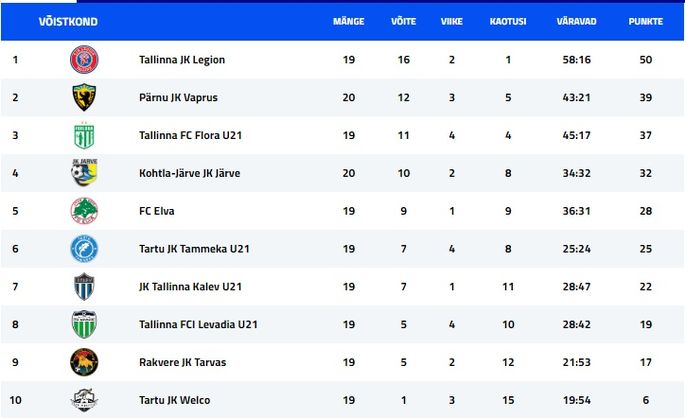Click the Pärnu JK Vaprus crest icon

point(84,97)
